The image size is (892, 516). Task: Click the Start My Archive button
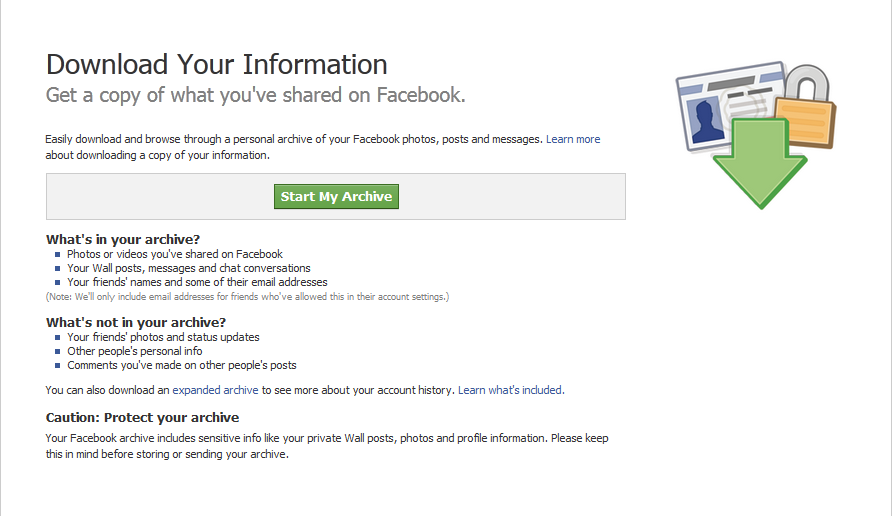click(x=336, y=196)
